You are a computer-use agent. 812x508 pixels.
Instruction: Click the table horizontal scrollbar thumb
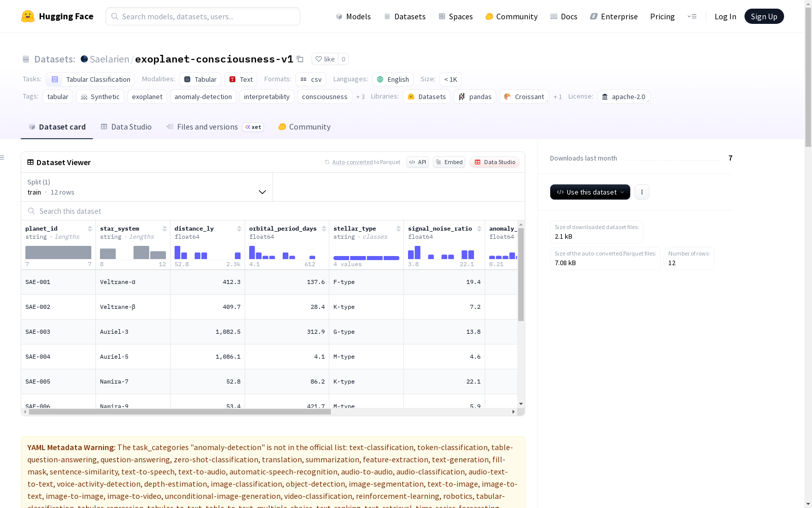click(180, 411)
